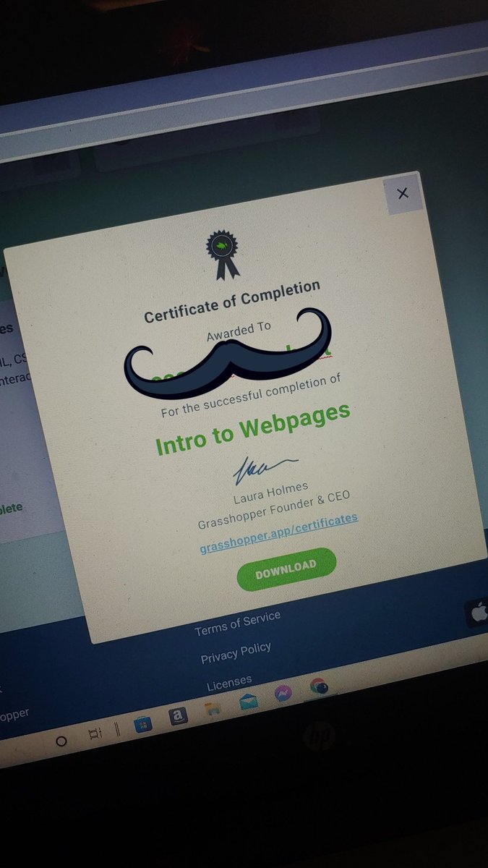The width and height of the screenshot is (488, 868).
Task: Launch Microsoft Store from the taskbar
Action: pos(143,723)
